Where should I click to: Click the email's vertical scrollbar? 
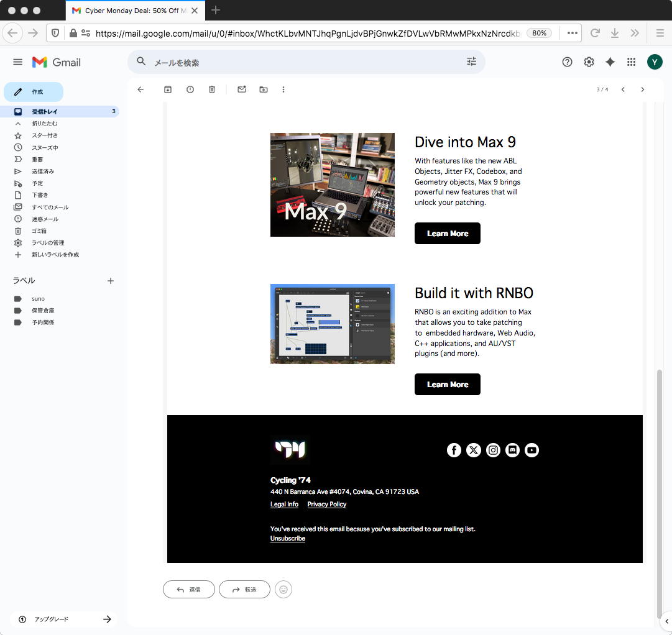660,493
